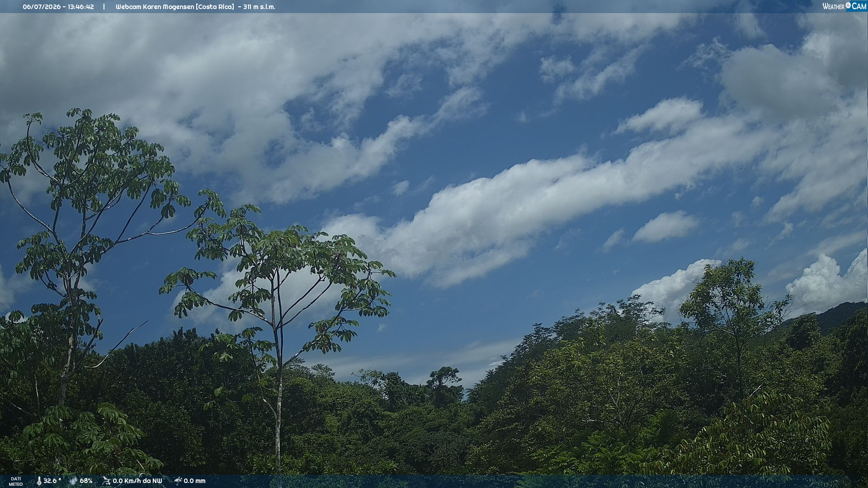Click the humidity value 68%

[86, 481]
